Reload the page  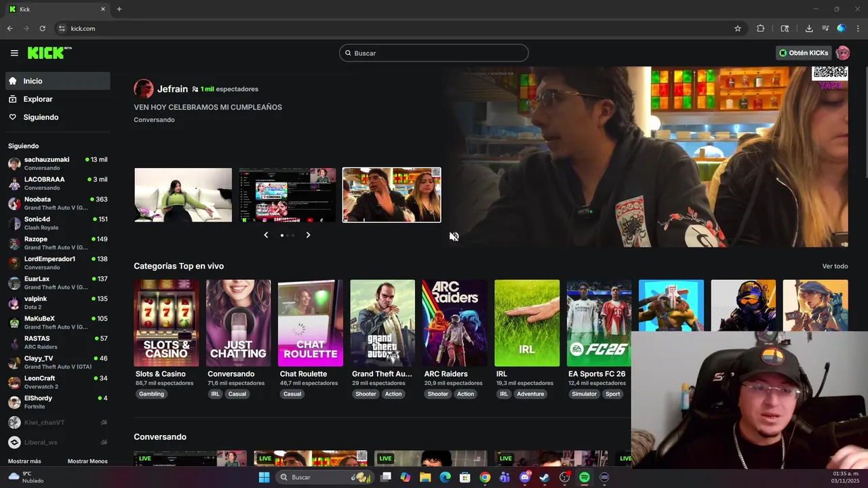tap(42, 28)
